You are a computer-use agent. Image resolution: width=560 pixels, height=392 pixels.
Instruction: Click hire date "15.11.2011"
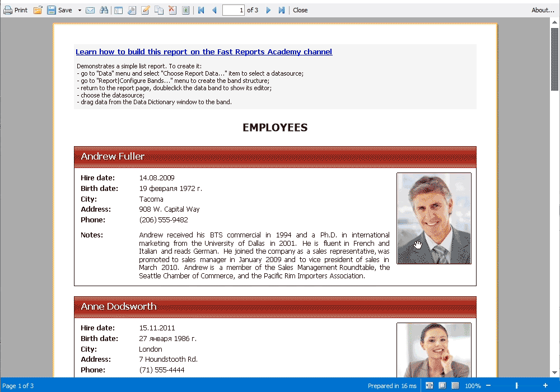(157, 328)
